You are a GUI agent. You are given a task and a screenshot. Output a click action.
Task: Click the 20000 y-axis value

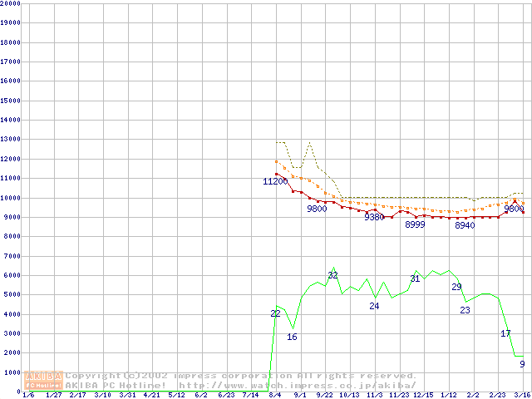[10, 4]
